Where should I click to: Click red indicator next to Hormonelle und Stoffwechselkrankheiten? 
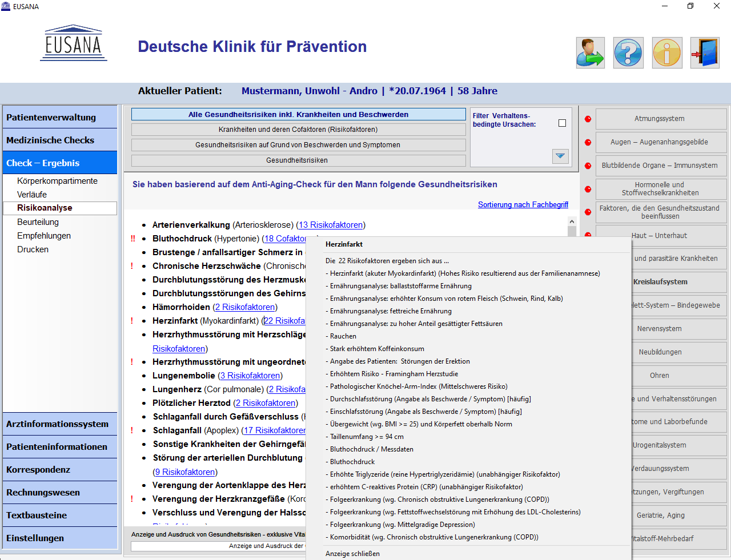point(588,190)
